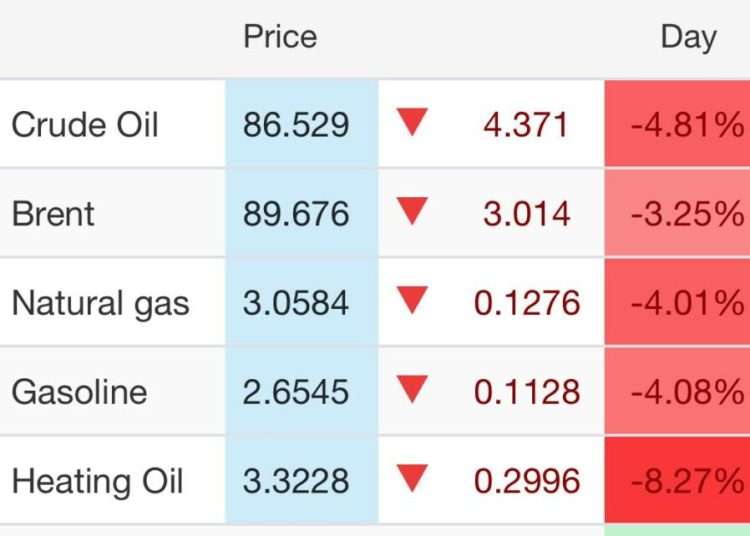
Task: Click the red down arrow for Brent
Action: coord(412,211)
